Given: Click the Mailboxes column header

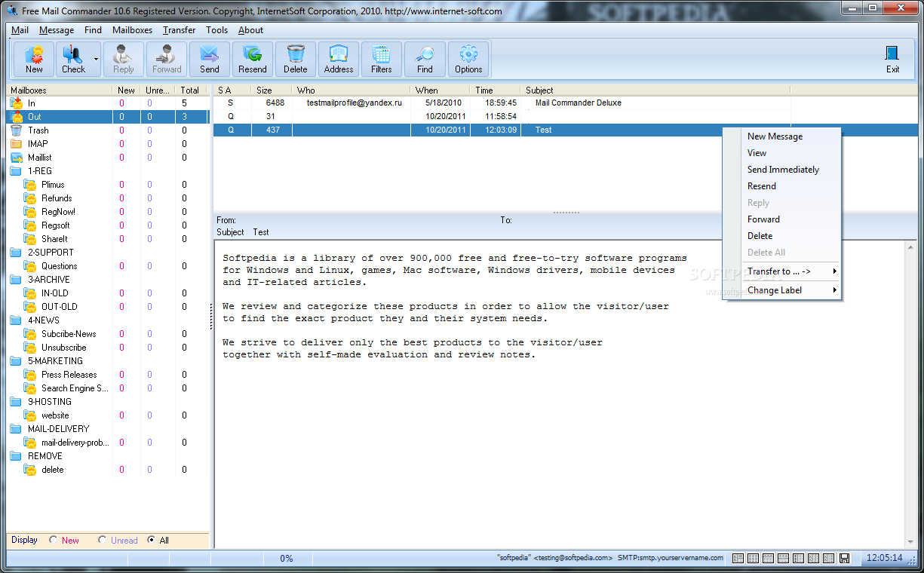Looking at the screenshot, I should 60,90.
